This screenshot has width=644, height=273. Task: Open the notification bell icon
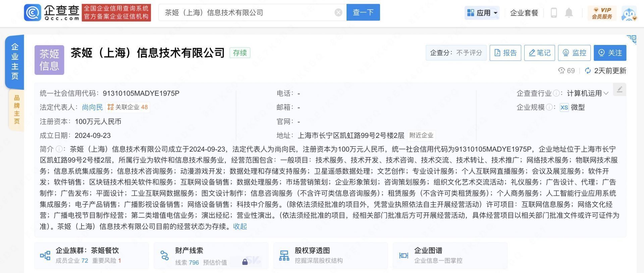[569, 13]
